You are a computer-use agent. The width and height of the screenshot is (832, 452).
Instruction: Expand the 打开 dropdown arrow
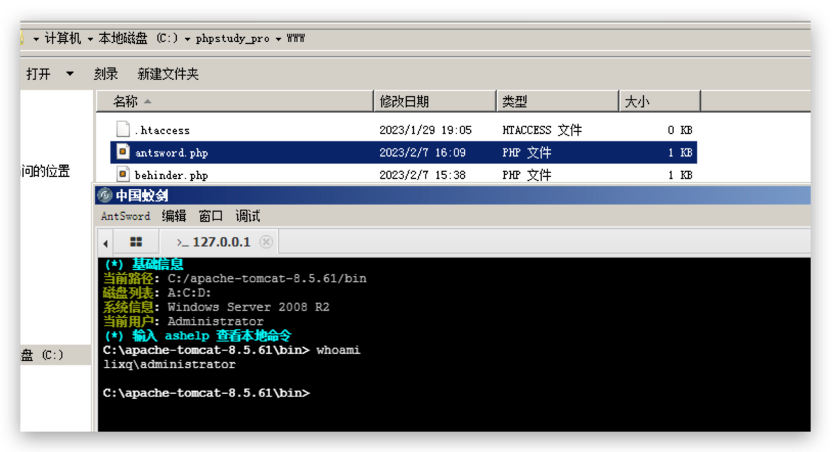70,74
